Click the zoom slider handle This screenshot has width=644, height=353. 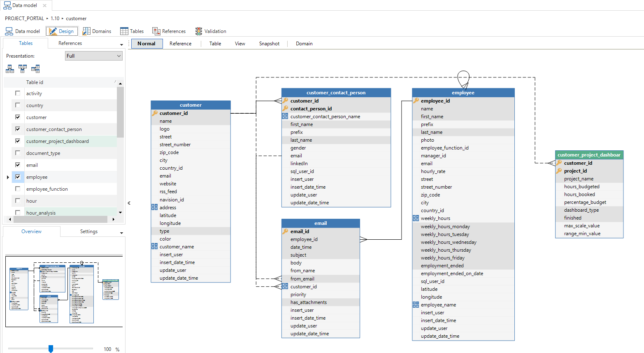point(51,349)
